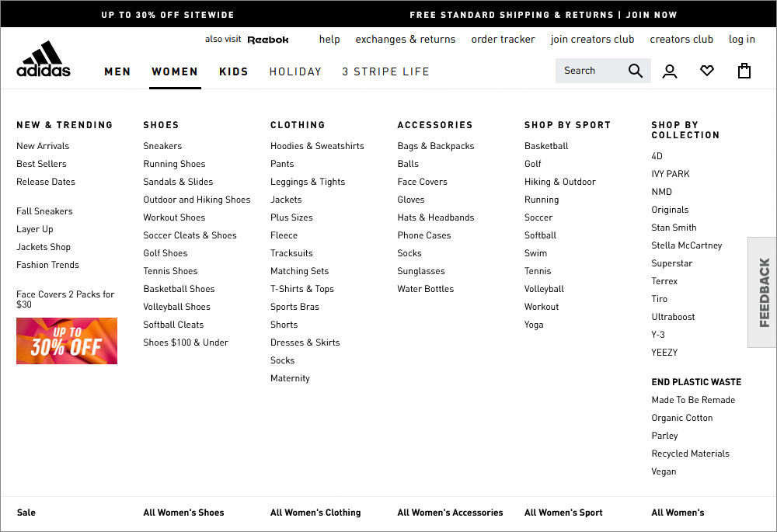The image size is (777, 532).
Task: View All Women's Clothing
Action: pyautogui.click(x=315, y=513)
